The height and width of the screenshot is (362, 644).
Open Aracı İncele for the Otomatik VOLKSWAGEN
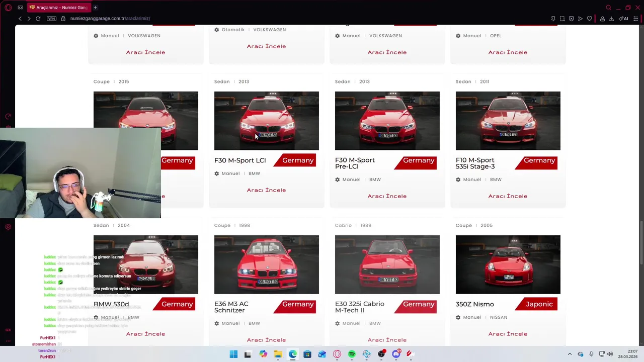tap(266, 46)
